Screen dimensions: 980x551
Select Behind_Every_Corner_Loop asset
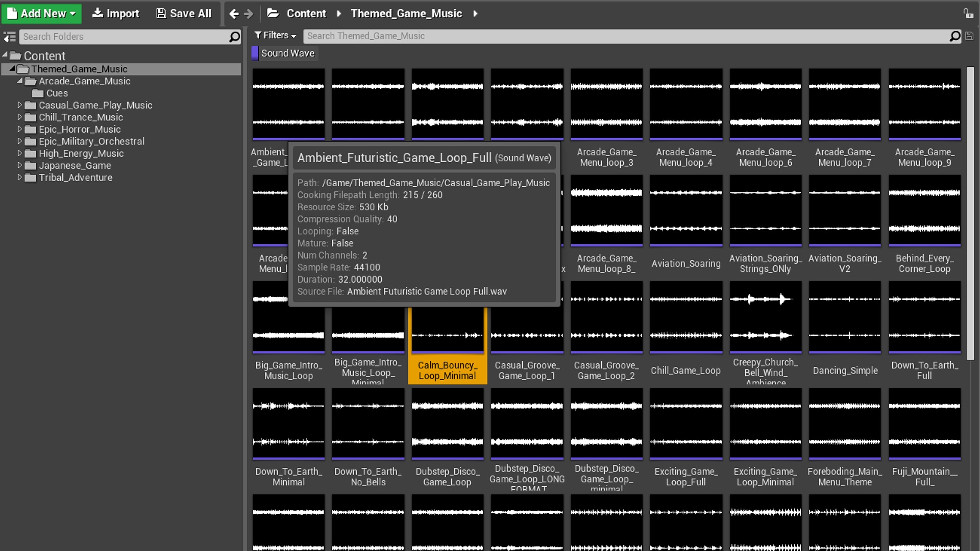click(x=924, y=224)
